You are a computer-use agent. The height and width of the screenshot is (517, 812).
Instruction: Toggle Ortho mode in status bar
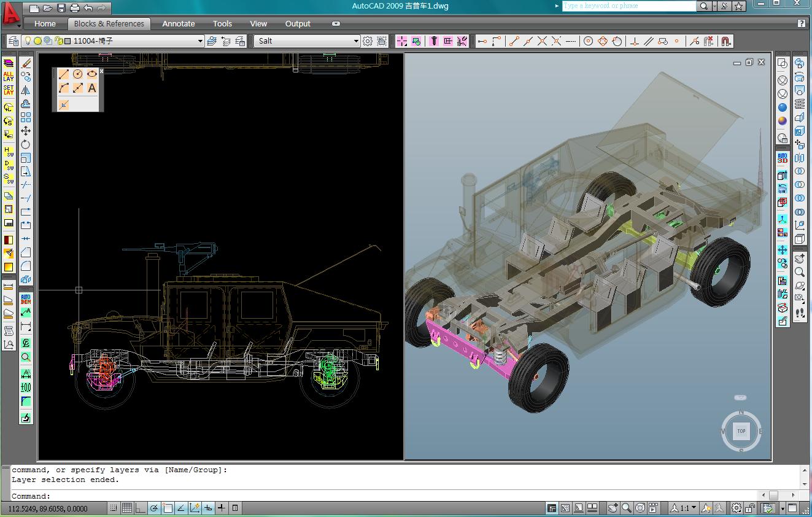point(141,508)
